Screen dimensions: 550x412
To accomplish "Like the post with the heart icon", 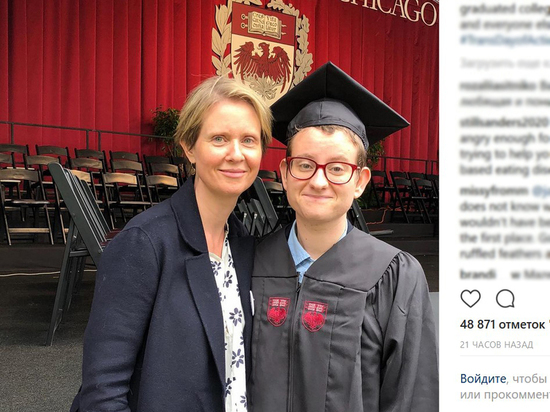I will click(470, 299).
